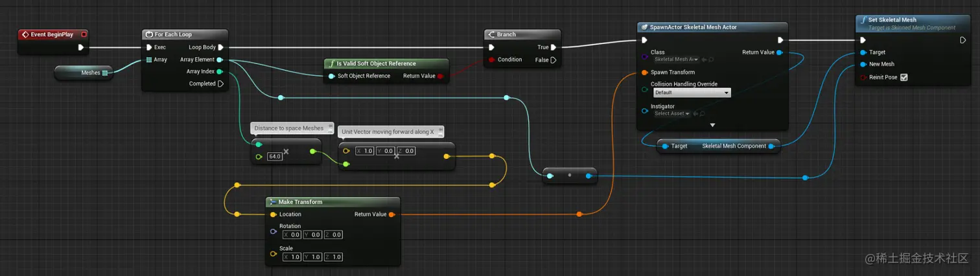
Task: Click the Spawn Transform input pin
Action: [x=645, y=73]
